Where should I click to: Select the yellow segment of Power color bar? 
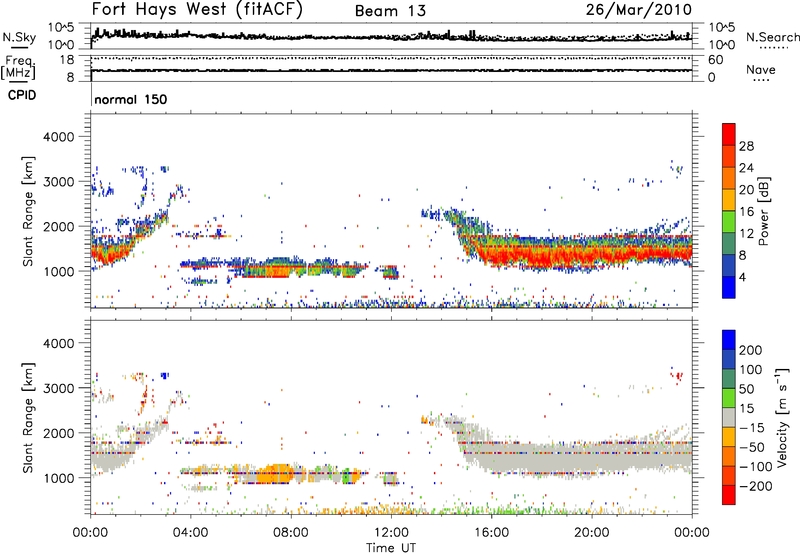coord(729,199)
